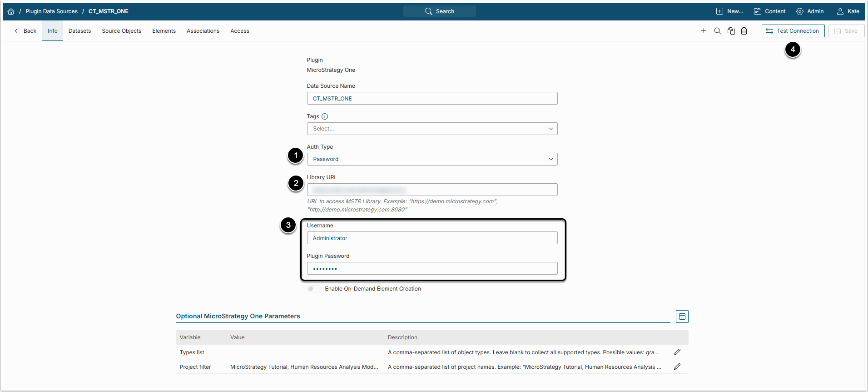The image size is (868, 392).
Task: Click the plus icon in the toolbar
Action: 704,31
